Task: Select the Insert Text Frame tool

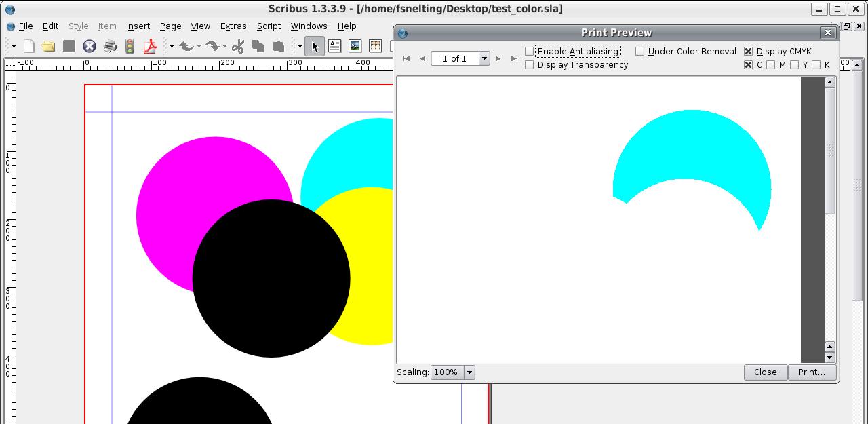Action: point(334,46)
